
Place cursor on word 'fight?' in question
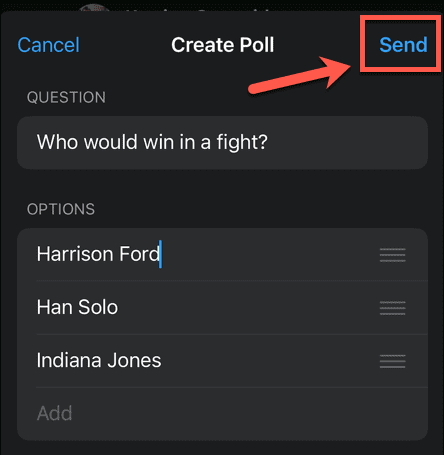pyautogui.click(x=242, y=143)
